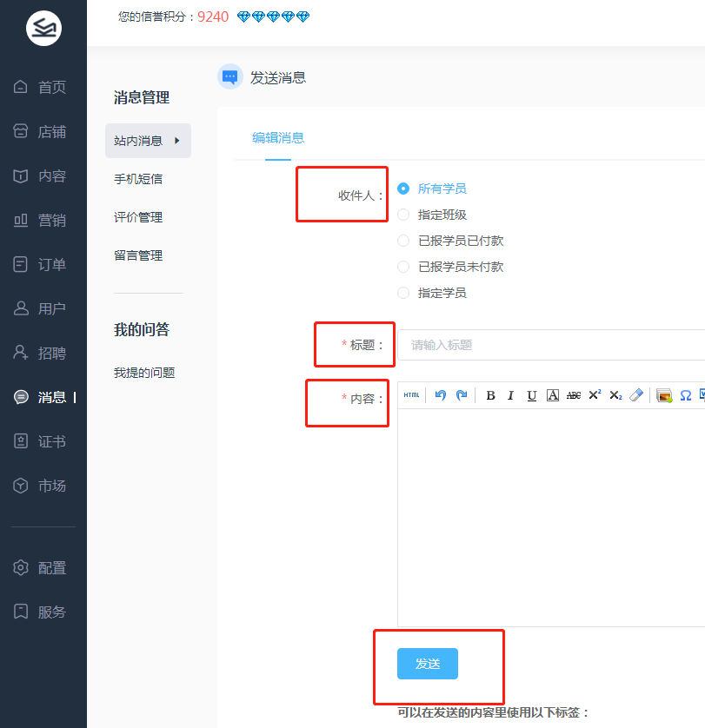Apply strikethrough to text

(574, 395)
